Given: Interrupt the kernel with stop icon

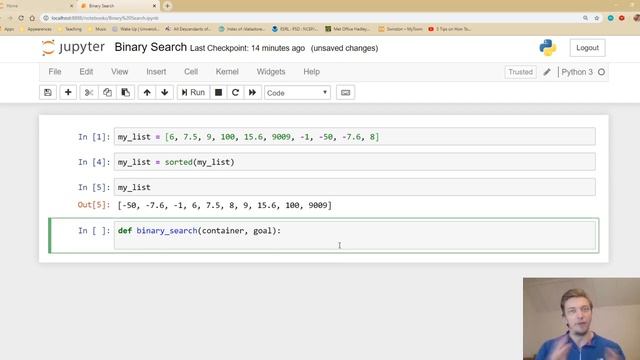Looking at the screenshot, I should (218, 93).
